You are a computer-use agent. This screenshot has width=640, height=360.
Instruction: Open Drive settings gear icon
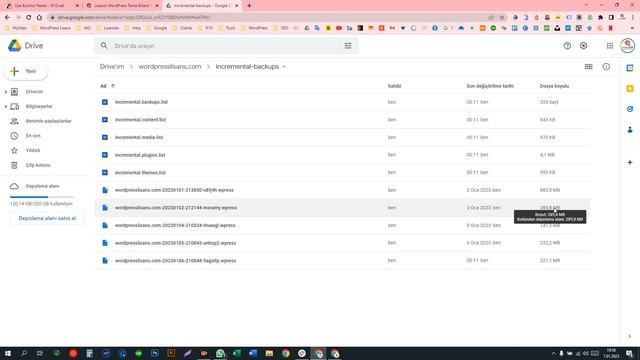point(584,46)
